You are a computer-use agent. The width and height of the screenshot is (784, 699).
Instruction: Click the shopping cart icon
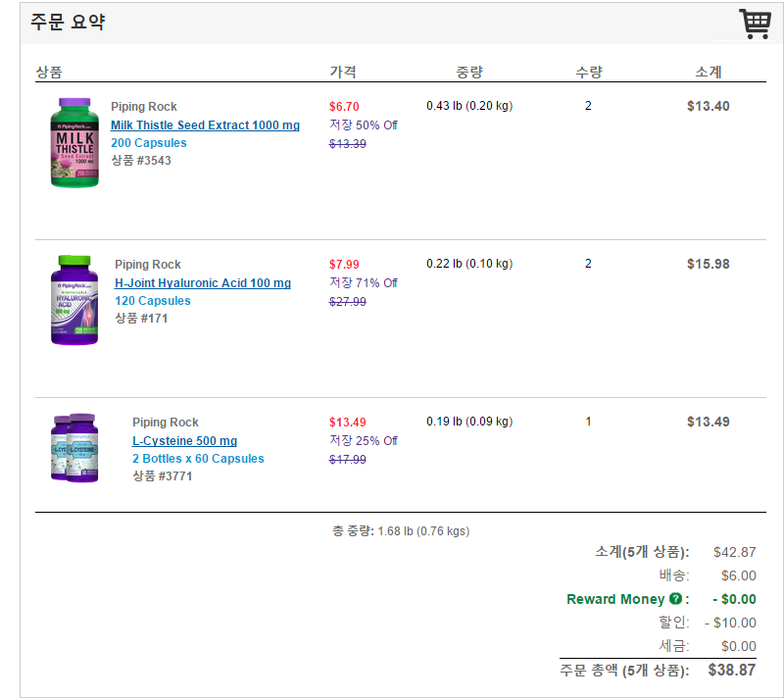tap(754, 24)
